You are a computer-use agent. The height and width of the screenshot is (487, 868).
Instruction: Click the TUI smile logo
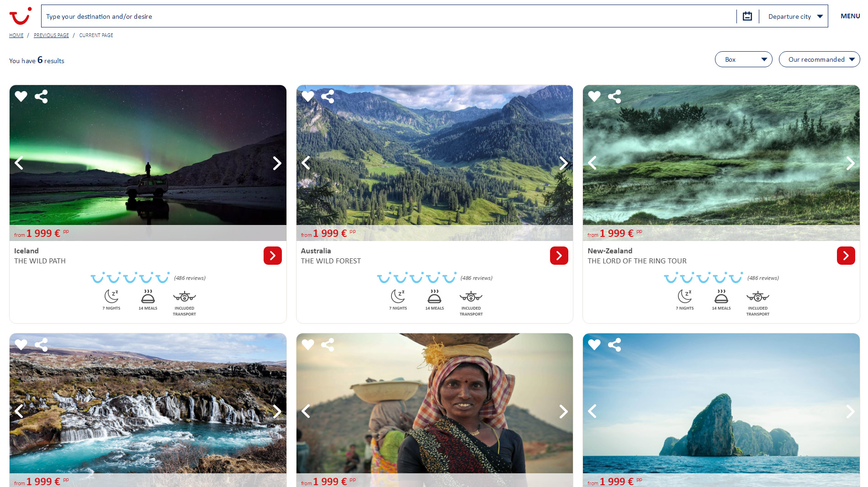pyautogui.click(x=21, y=16)
